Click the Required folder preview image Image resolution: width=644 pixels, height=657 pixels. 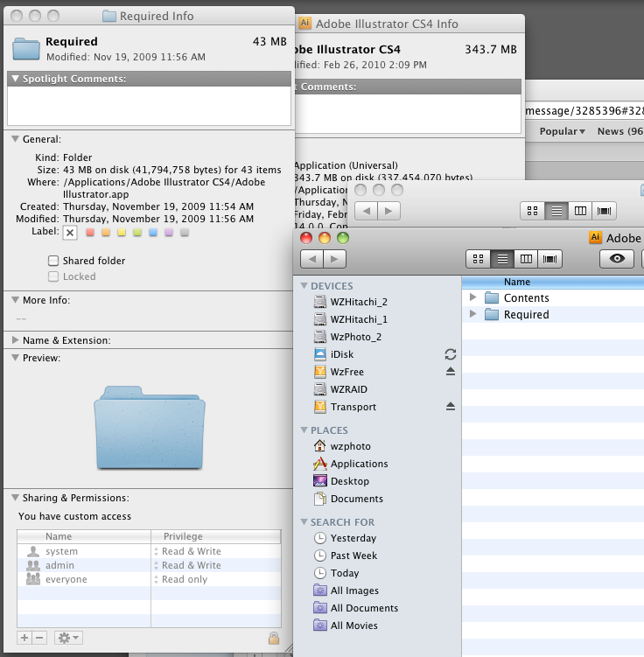[x=150, y=428]
